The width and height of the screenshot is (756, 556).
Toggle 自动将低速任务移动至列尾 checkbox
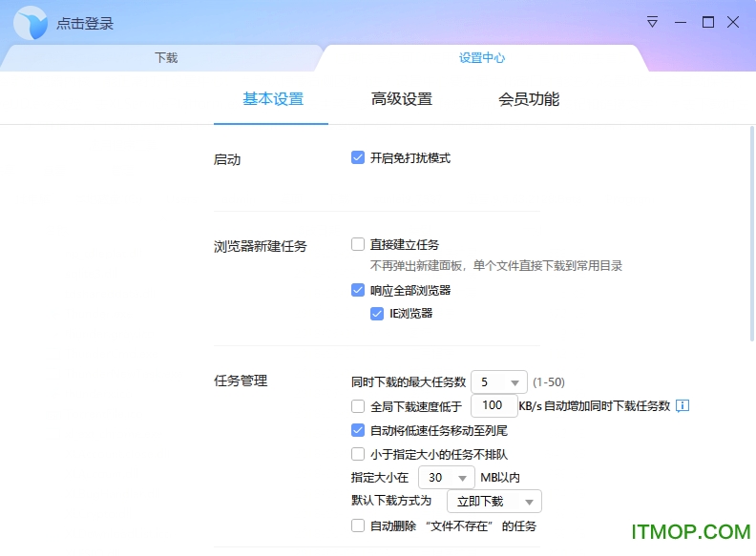(358, 430)
